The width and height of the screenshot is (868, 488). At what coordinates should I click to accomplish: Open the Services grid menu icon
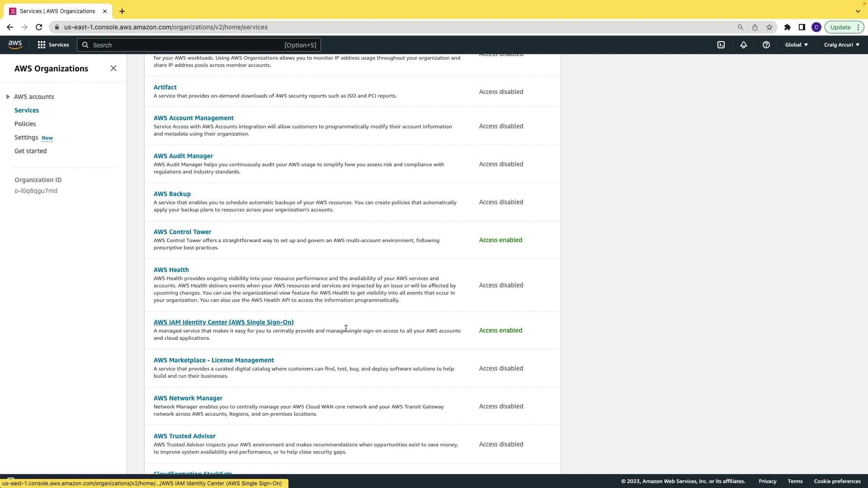(x=42, y=45)
